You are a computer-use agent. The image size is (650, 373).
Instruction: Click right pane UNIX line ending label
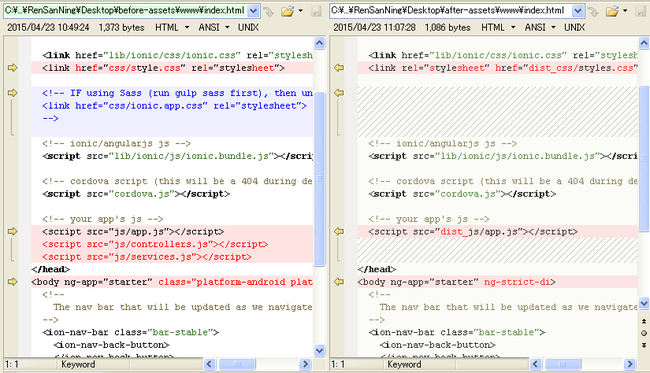click(x=574, y=27)
